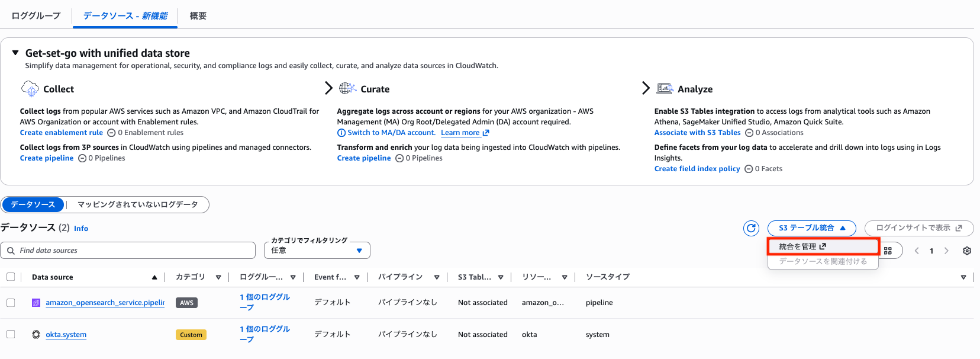Check the amazon_opensearch_service row checkbox
This screenshot has width=980, height=359.
(11, 303)
